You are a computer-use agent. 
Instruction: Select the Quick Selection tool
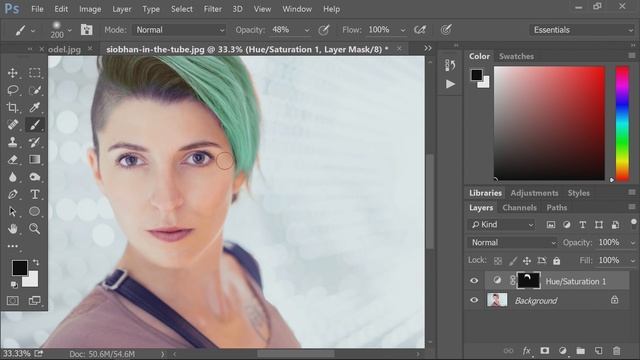(35, 90)
